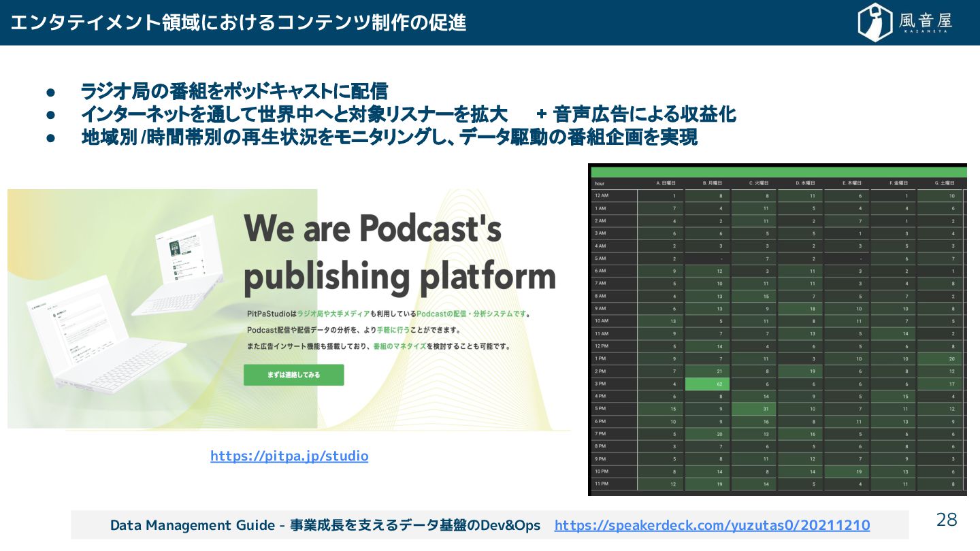Screen dimensions: 980x551
Task: Click the '4 AM' row label
Action: click(600, 246)
